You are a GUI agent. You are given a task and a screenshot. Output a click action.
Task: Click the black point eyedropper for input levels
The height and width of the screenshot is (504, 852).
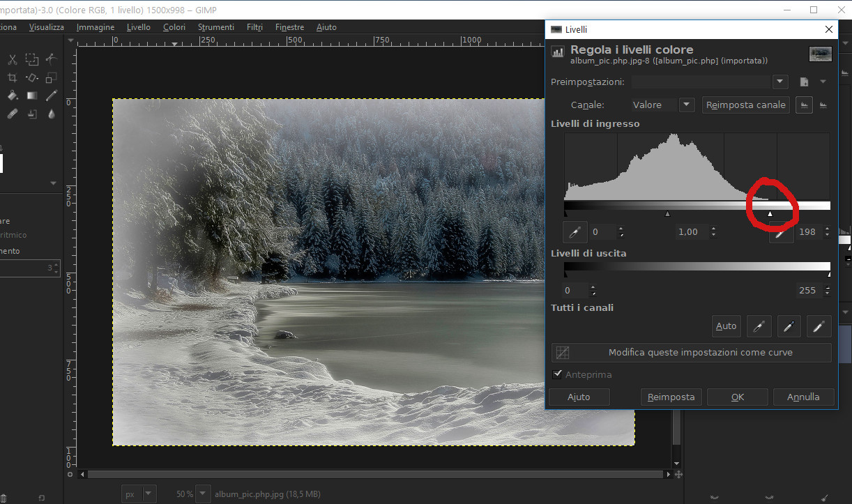(575, 232)
